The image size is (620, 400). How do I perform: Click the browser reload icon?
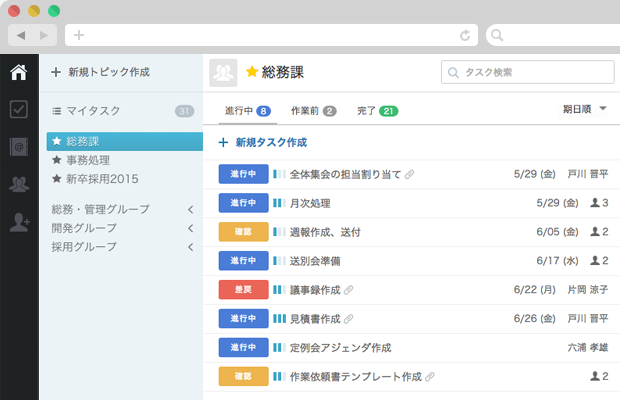[465, 35]
